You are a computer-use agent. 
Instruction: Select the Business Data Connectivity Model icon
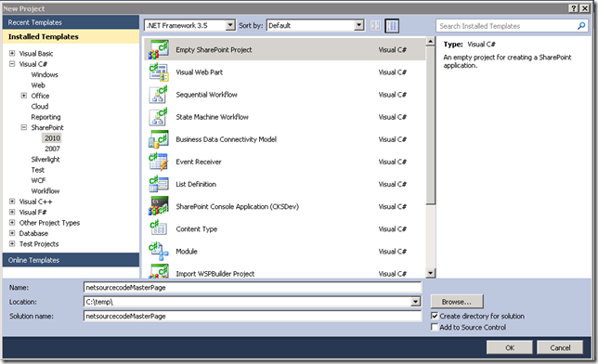(x=158, y=139)
